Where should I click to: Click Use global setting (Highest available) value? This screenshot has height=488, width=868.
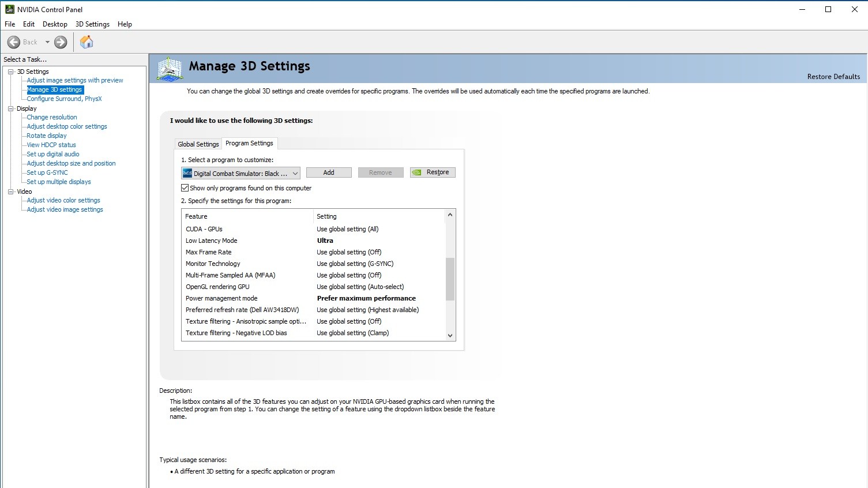click(x=368, y=310)
